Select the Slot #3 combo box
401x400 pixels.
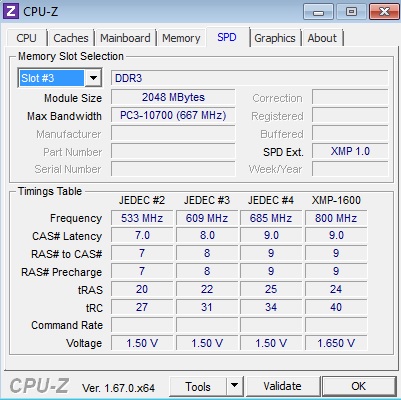[x=60, y=78]
